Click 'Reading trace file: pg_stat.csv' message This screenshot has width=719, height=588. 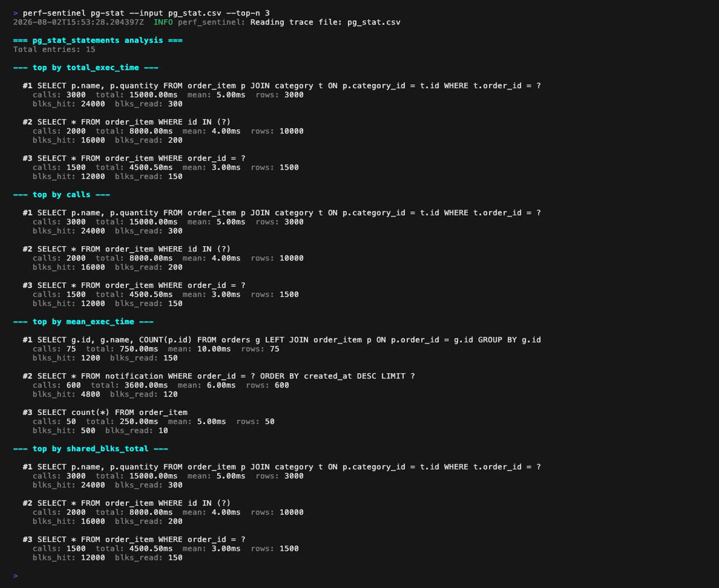pyautogui.click(x=325, y=22)
